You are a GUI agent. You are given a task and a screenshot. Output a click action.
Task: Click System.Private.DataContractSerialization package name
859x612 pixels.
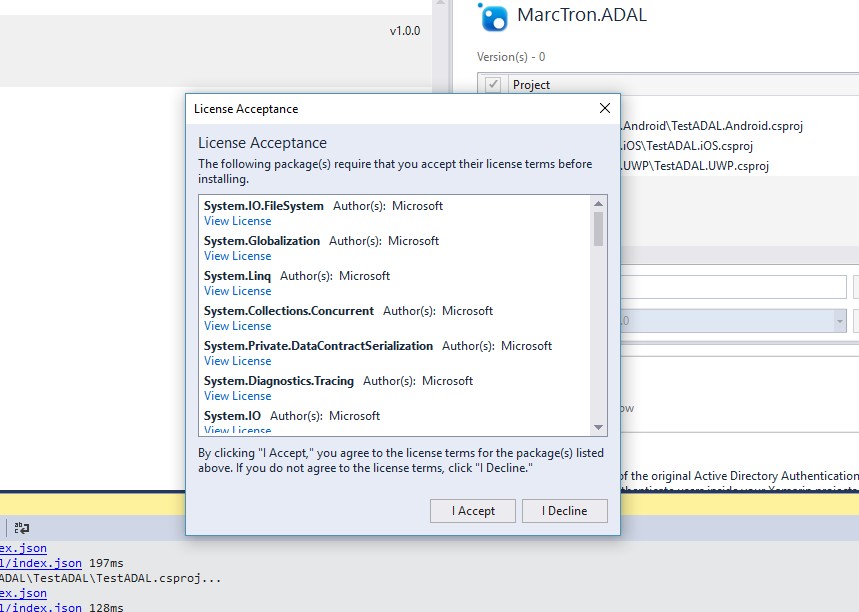pos(318,346)
